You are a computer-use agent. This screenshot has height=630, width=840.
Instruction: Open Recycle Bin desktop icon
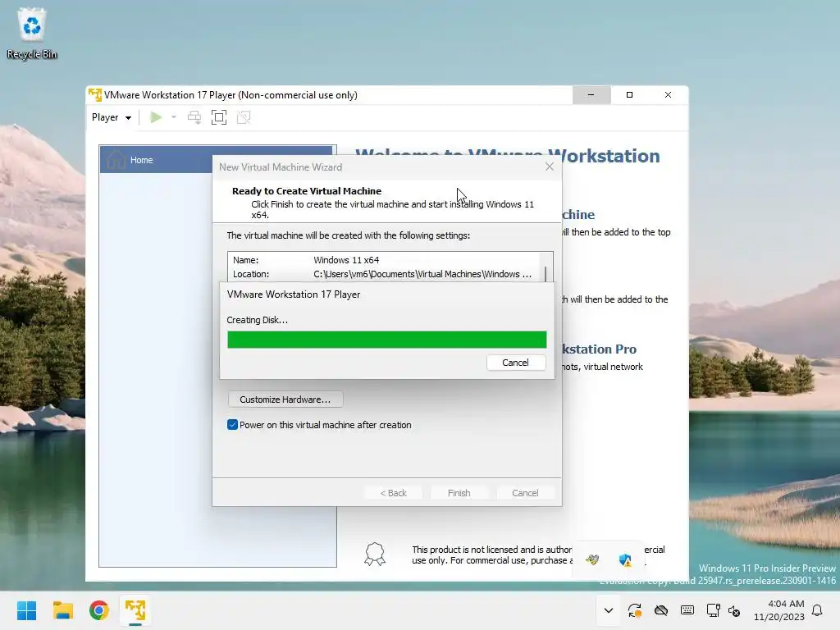[32, 33]
